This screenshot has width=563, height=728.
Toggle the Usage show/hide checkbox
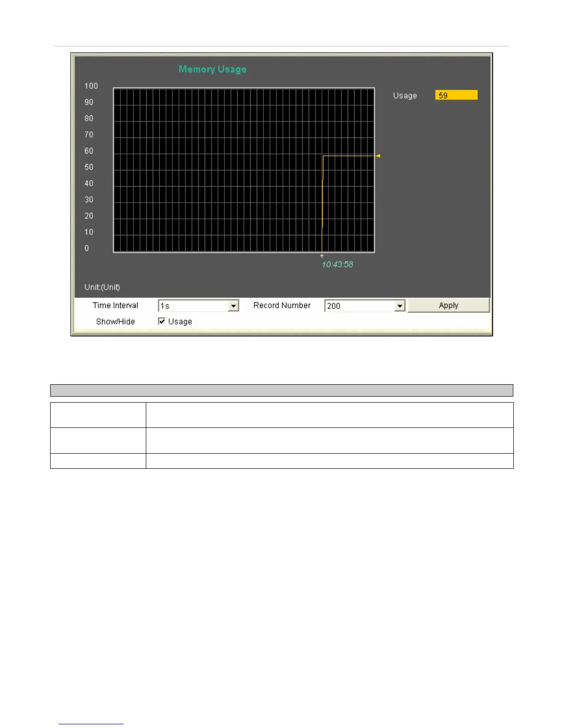tap(161, 321)
